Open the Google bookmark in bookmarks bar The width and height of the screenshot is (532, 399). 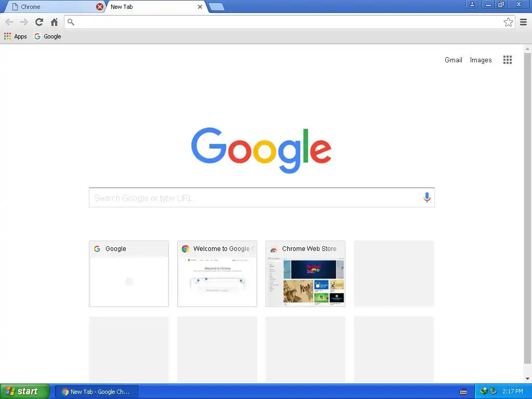[x=47, y=36]
